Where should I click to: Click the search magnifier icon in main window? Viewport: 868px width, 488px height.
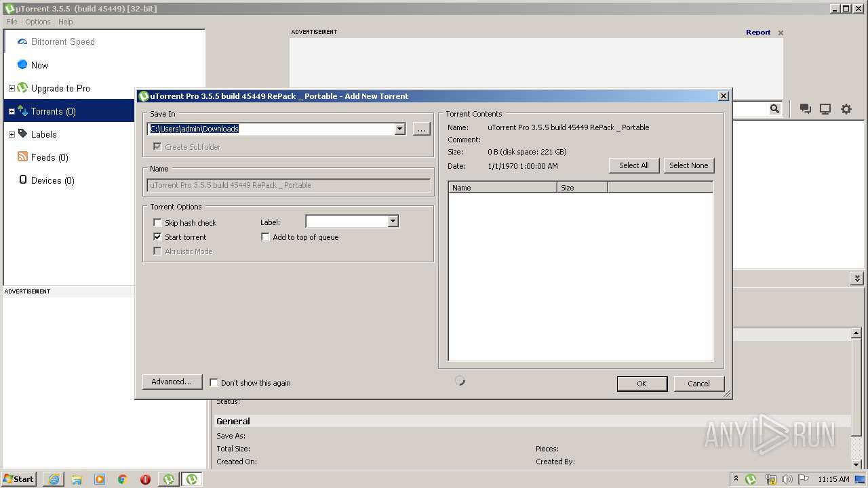point(774,108)
